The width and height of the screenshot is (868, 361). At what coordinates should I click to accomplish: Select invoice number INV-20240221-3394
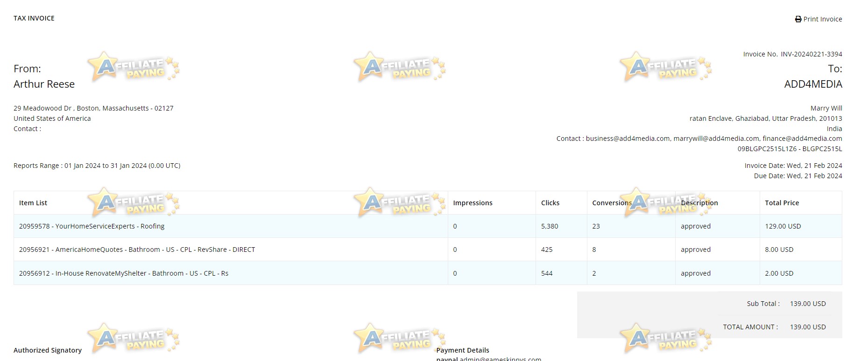point(812,54)
